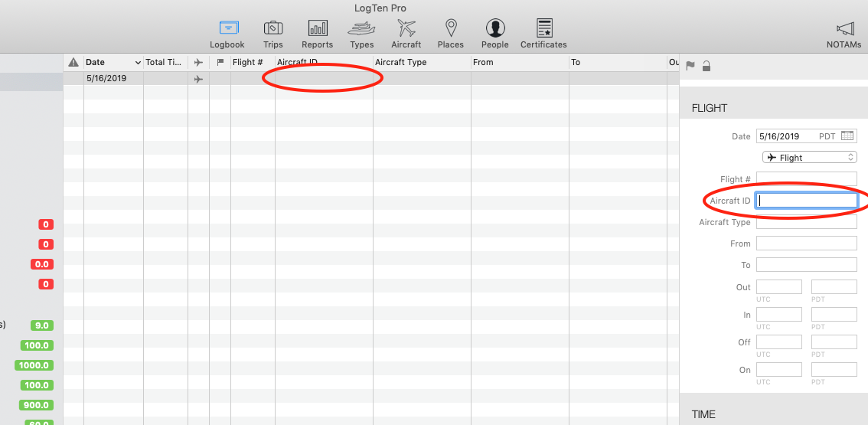Click the airplane icon column header
Screen dimensions: 868x425
(198, 62)
